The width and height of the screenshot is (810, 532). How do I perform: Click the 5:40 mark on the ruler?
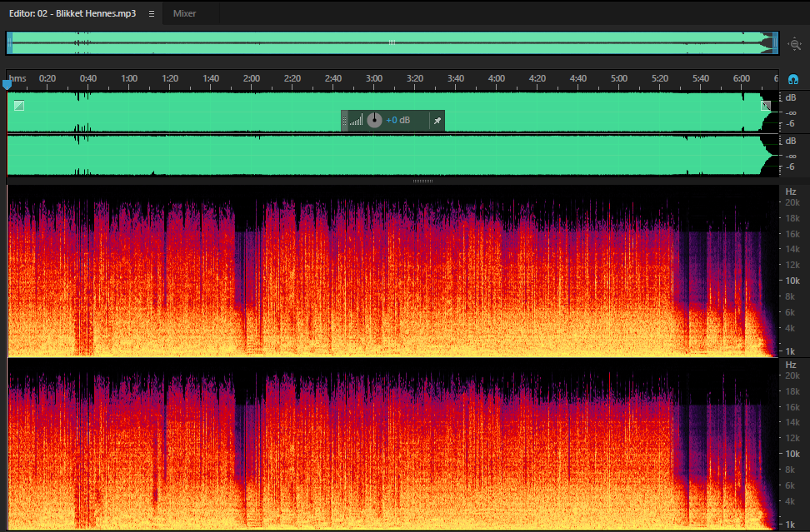click(701, 78)
